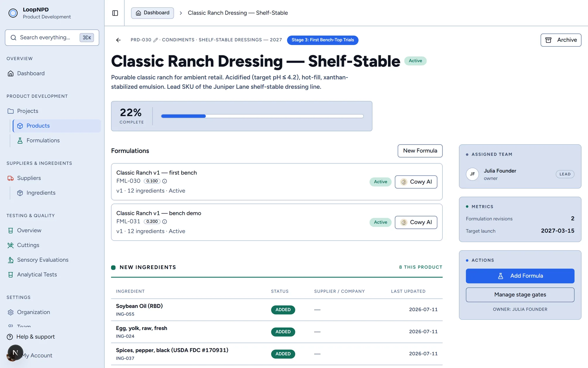Click the LEAD badge for Julia Founder
The height and width of the screenshot is (368, 588).
pyautogui.click(x=565, y=174)
